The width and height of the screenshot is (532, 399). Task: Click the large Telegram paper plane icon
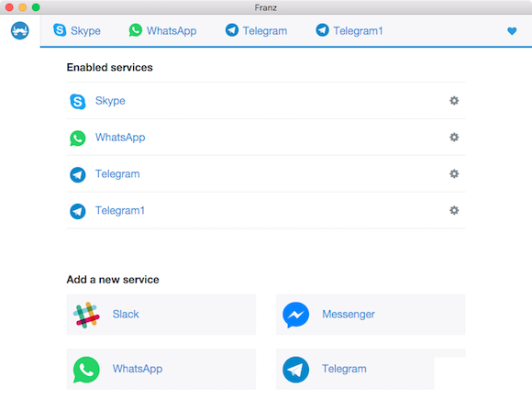click(296, 370)
